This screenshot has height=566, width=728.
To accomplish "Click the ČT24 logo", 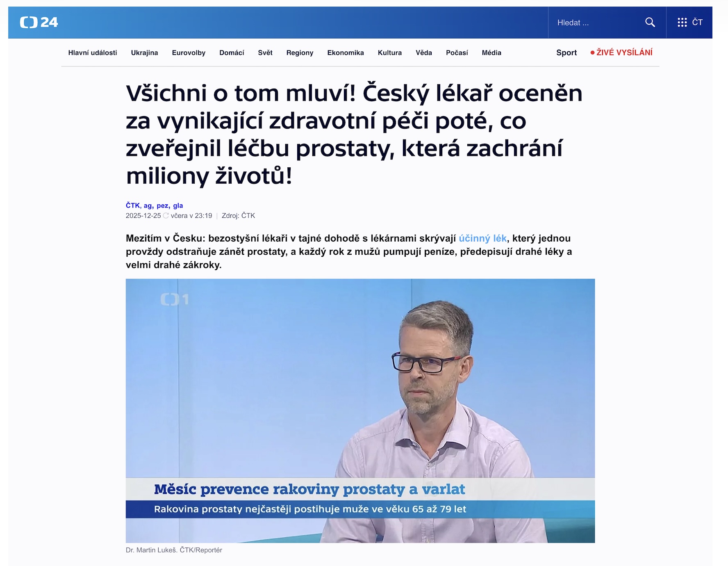I will [39, 22].
